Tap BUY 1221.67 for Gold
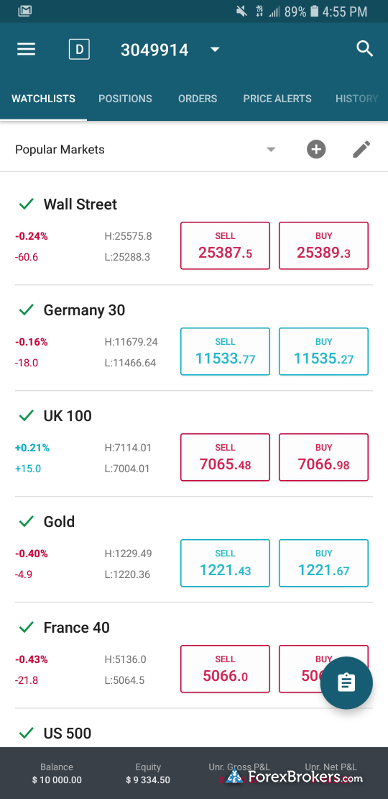 324,563
